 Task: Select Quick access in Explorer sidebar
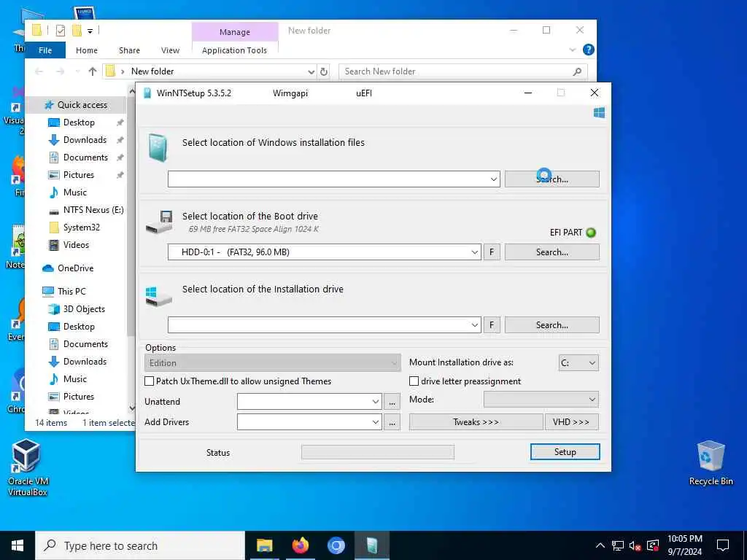coord(76,105)
